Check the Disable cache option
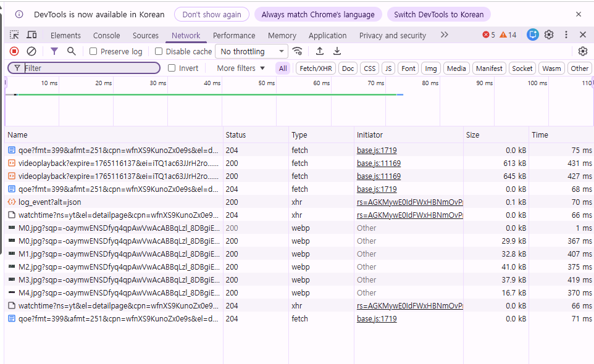The height and width of the screenshot is (364, 594). [159, 52]
